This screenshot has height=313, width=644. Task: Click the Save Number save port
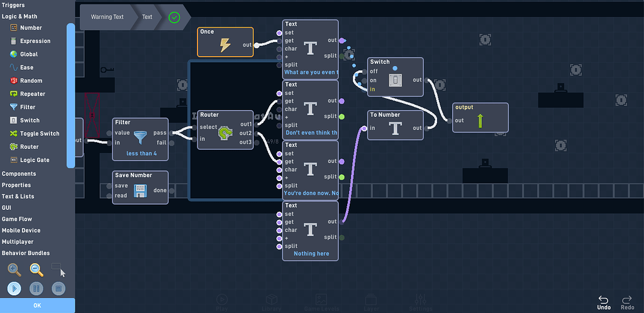tap(109, 186)
